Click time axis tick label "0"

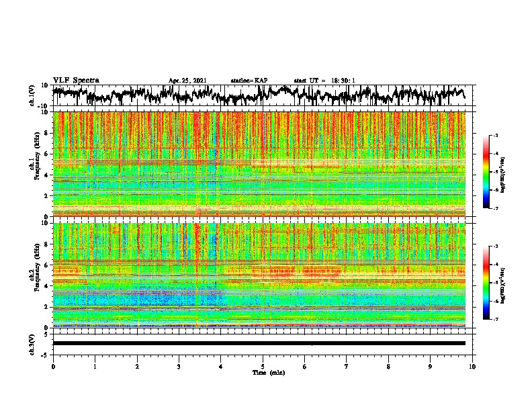click(x=53, y=367)
